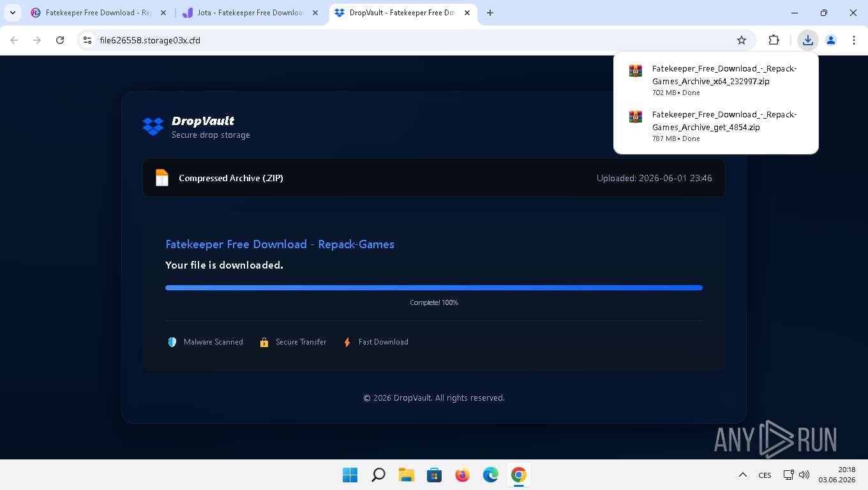Launch Microsoft Edge from the taskbar
The height and width of the screenshot is (490, 868).
pos(490,475)
